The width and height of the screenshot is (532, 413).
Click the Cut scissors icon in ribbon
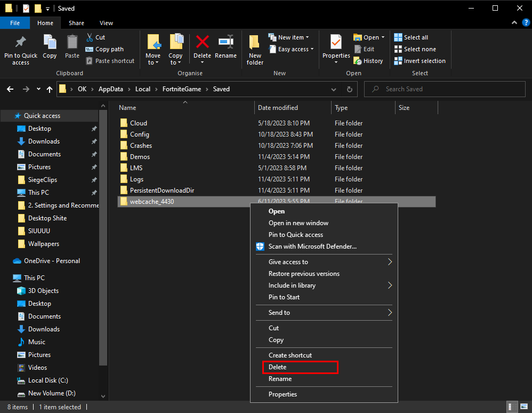point(90,37)
